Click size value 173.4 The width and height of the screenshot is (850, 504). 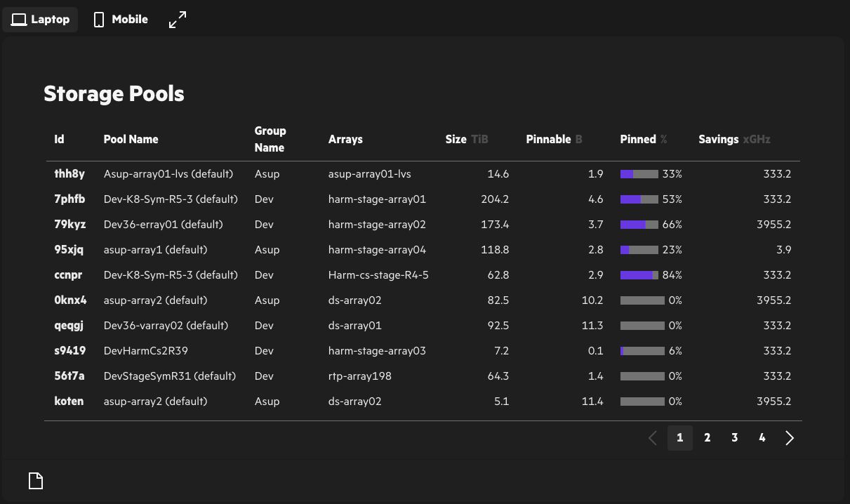pos(495,224)
